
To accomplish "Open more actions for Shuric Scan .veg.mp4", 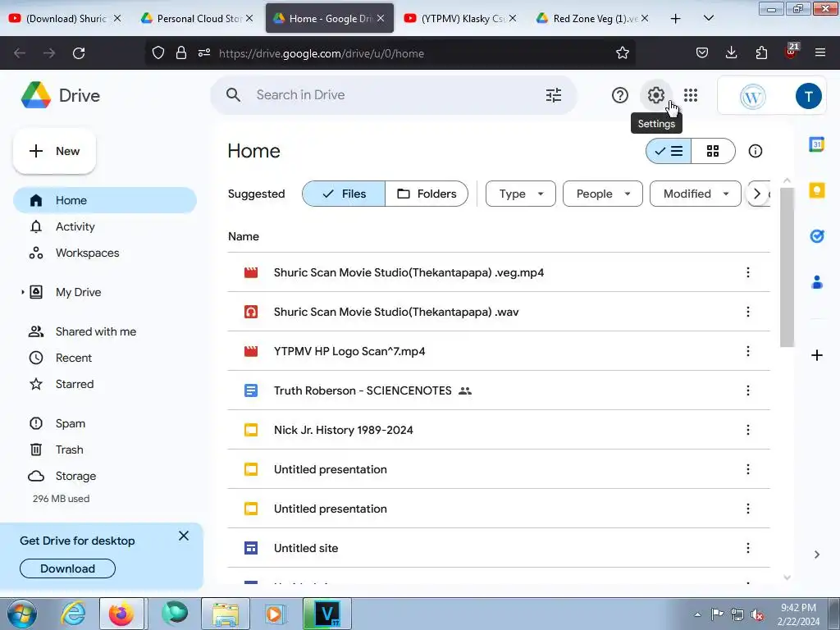I will point(748,272).
